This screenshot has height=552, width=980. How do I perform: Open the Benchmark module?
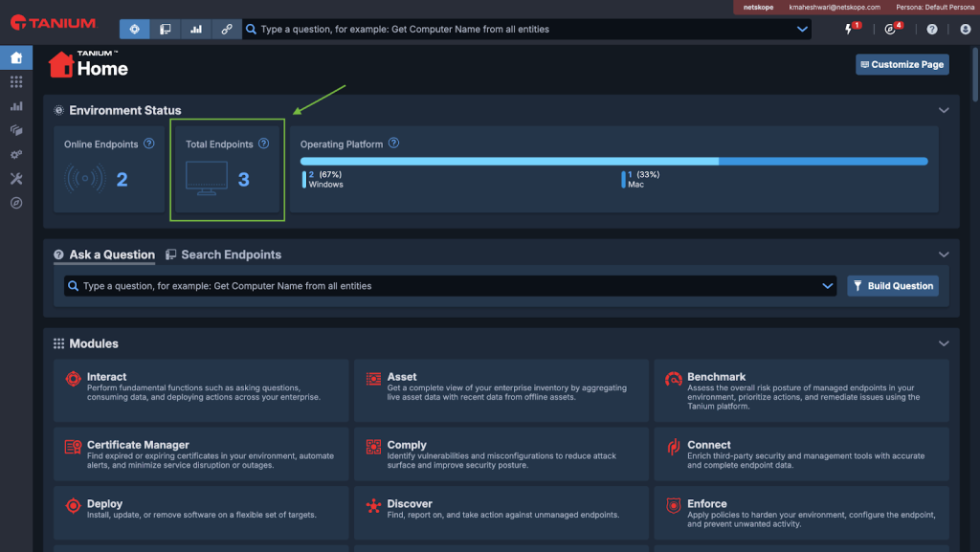(x=801, y=390)
